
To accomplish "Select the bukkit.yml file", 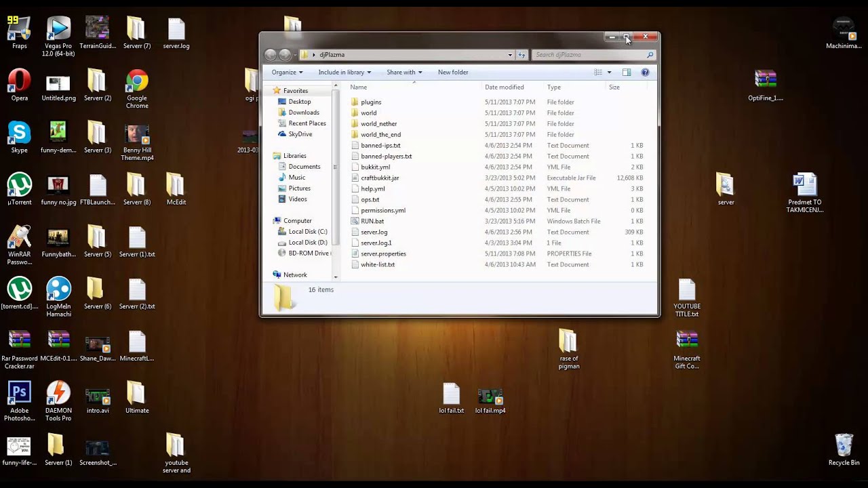I will pyautogui.click(x=497, y=167).
